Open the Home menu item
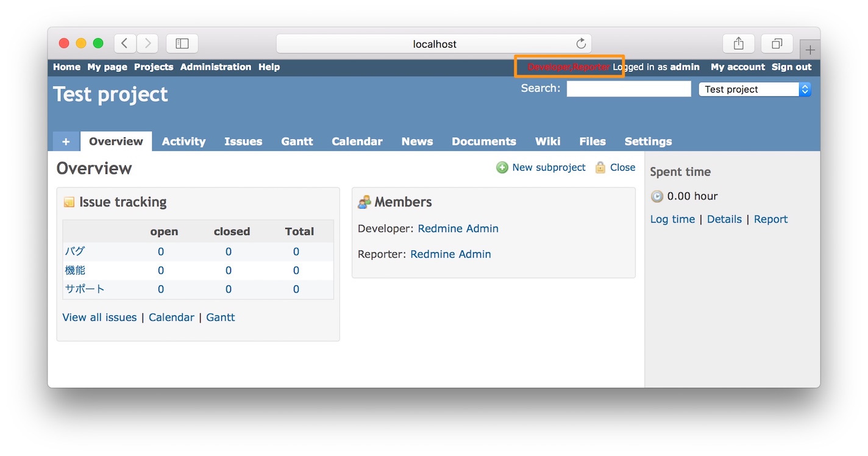 pos(66,67)
